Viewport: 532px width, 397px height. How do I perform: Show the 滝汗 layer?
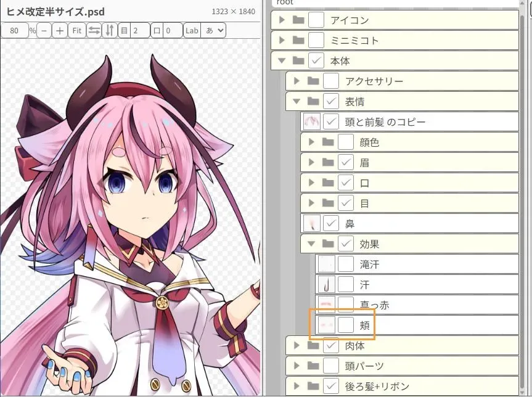pyautogui.click(x=346, y=264)
